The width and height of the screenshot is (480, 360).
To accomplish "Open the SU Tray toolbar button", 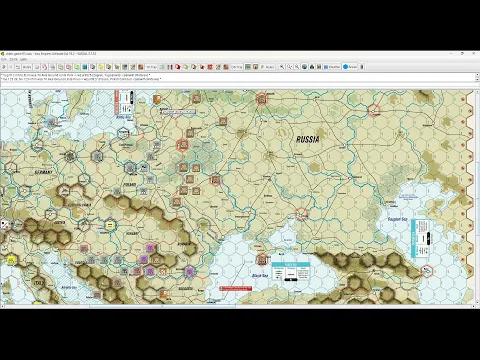I will pyautogui.click(x=152, y=67).
